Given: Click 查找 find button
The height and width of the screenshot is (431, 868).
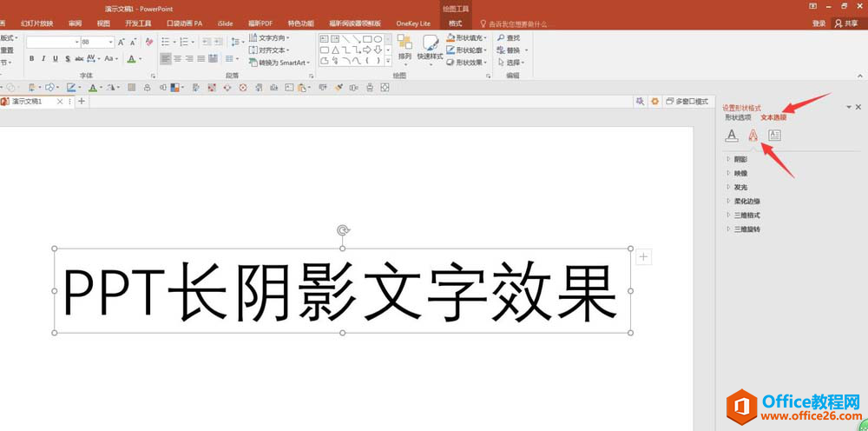Looking at the screenshot, I should pos(509,37).
